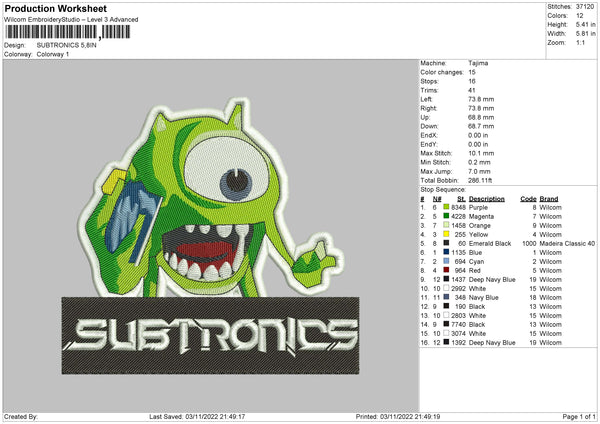Click the color swatch in the Orange row

point(446,225)
